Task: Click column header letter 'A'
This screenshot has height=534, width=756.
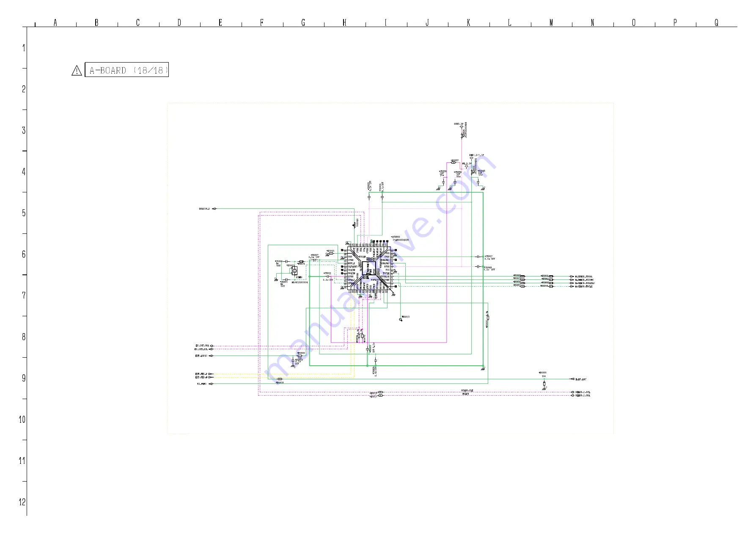Action: point(55,22)
